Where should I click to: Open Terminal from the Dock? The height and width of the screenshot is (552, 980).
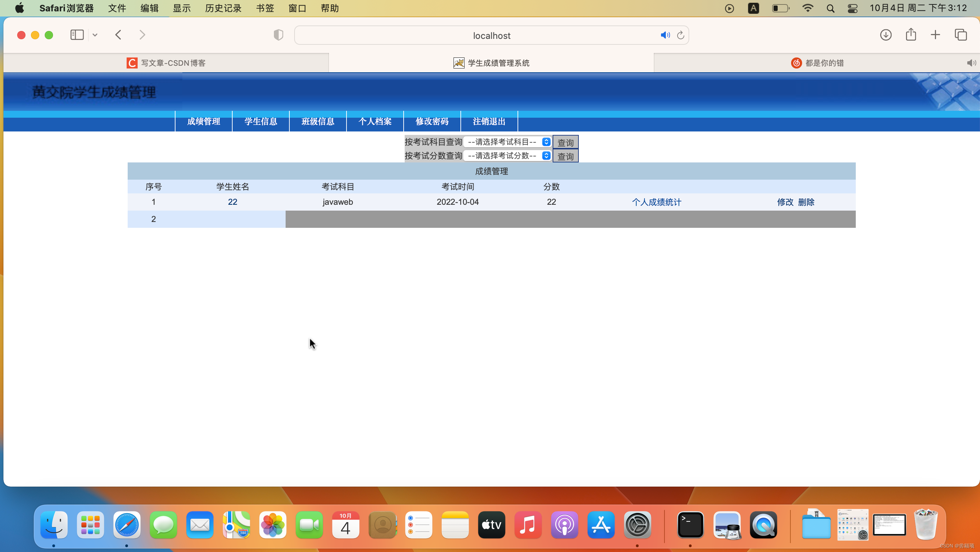click(690, 525)
